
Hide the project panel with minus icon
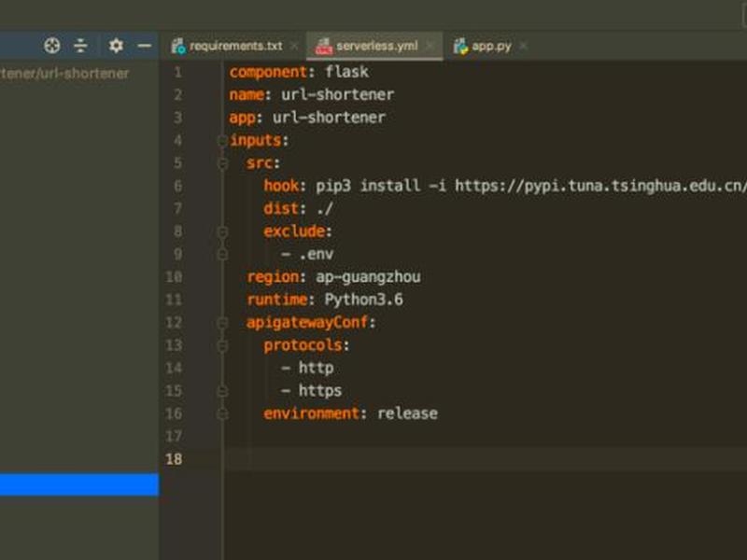click(145, 46)
